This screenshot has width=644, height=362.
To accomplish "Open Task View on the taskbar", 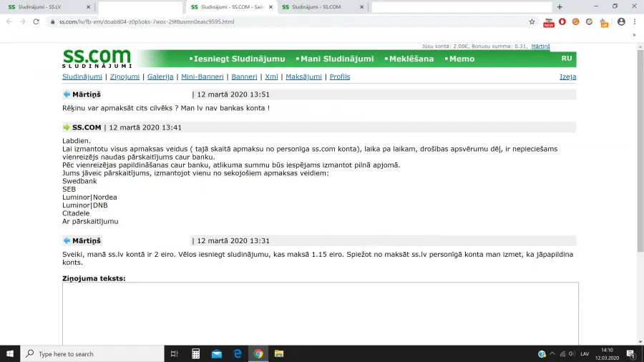I will (x=174, y=354).
